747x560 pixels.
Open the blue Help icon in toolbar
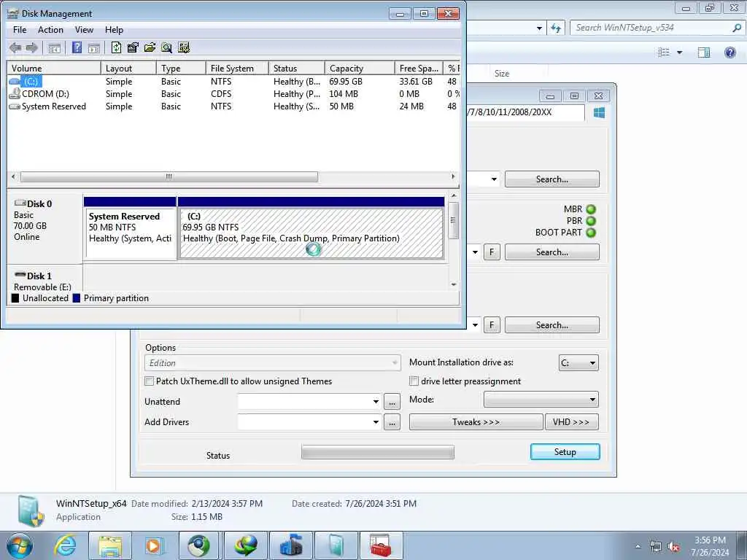[77, 47]
